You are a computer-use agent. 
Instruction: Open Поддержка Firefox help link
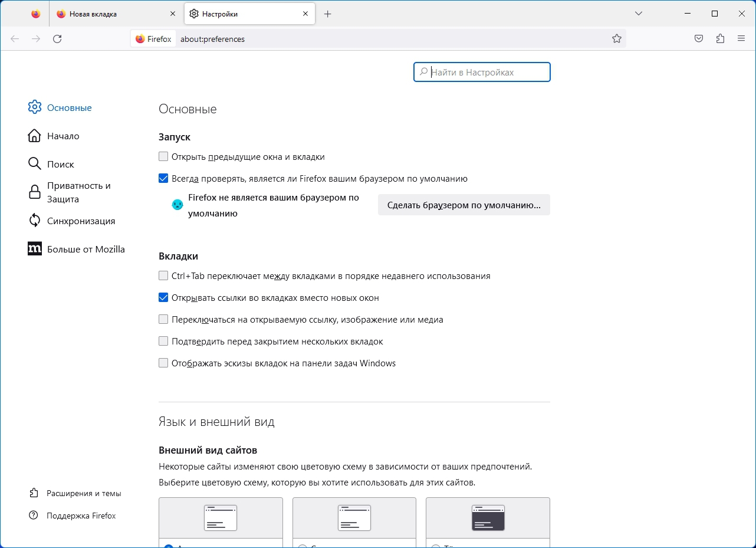(x=73, y=516)
